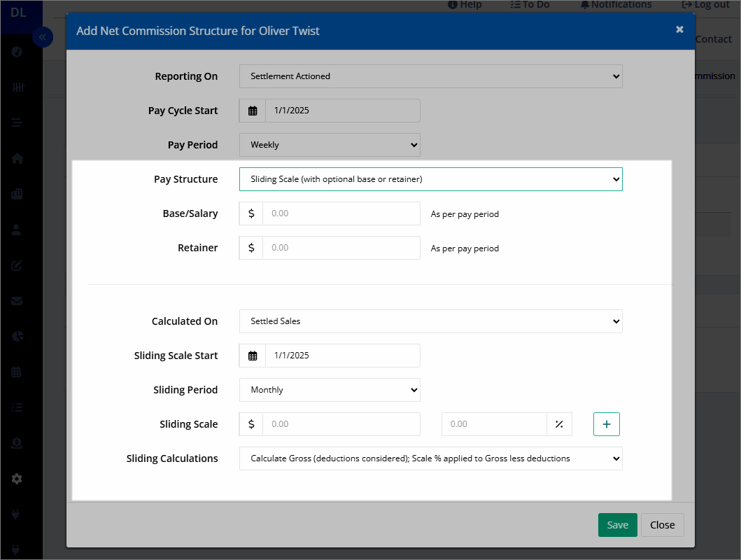
Task: Click the Base/Salary amount field
Action: click(341, 213)
